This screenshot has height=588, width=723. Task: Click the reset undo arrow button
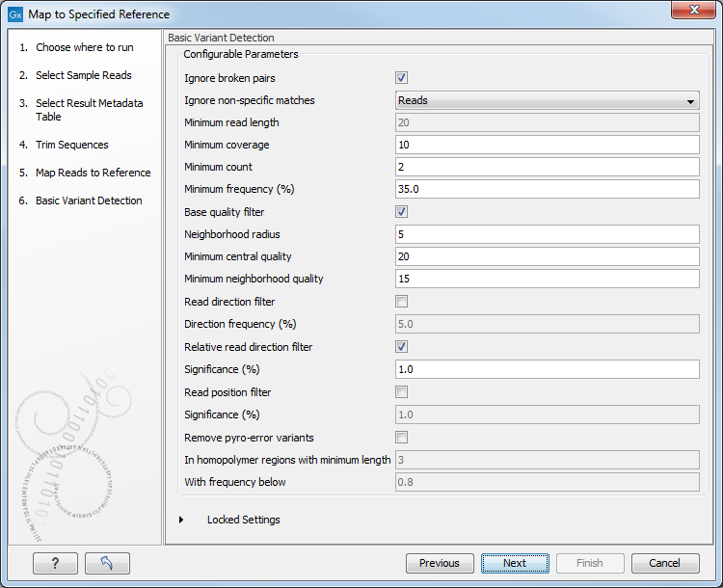pos(107,564)
